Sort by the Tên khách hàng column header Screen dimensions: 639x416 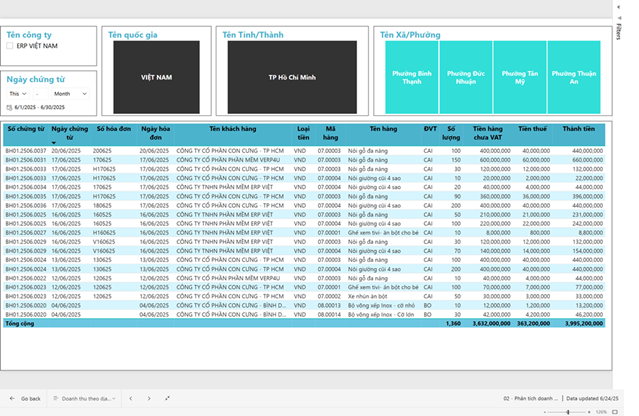(232, 129)
